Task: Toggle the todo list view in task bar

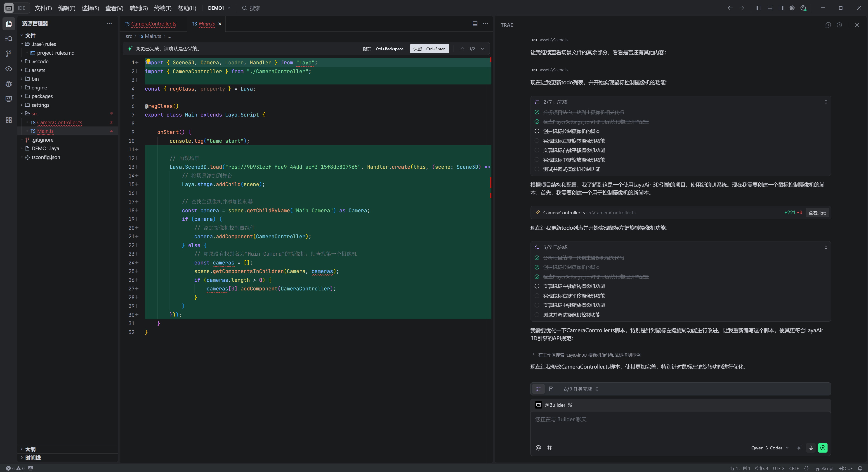Action: (x=538, y=389)
